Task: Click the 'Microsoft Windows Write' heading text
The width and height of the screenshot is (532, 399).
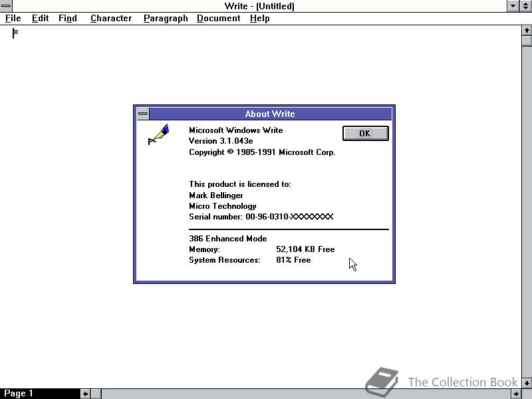Action: tap(236, 130)
